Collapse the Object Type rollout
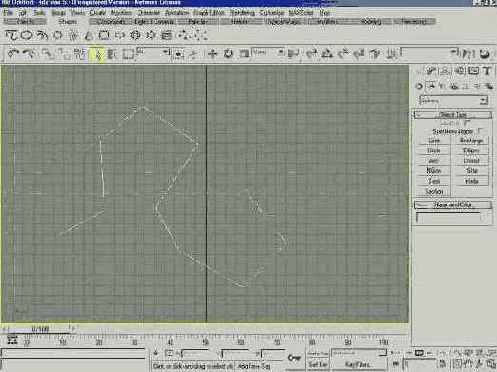 click(453, 115)
